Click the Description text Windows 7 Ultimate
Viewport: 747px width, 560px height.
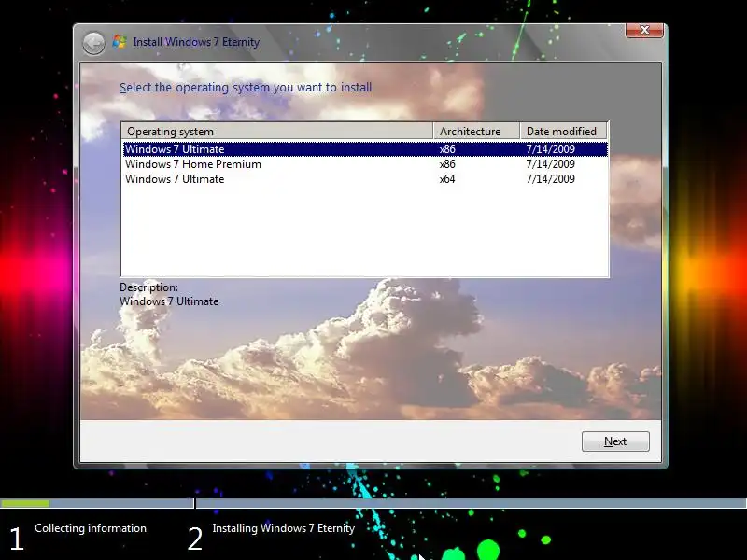(169, 301)
